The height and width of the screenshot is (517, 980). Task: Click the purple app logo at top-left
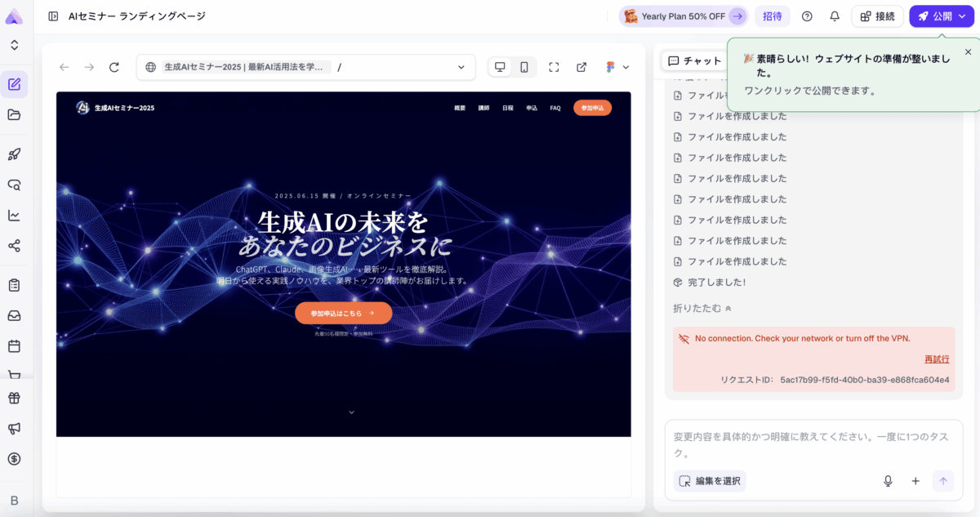[x=14, y=16]
